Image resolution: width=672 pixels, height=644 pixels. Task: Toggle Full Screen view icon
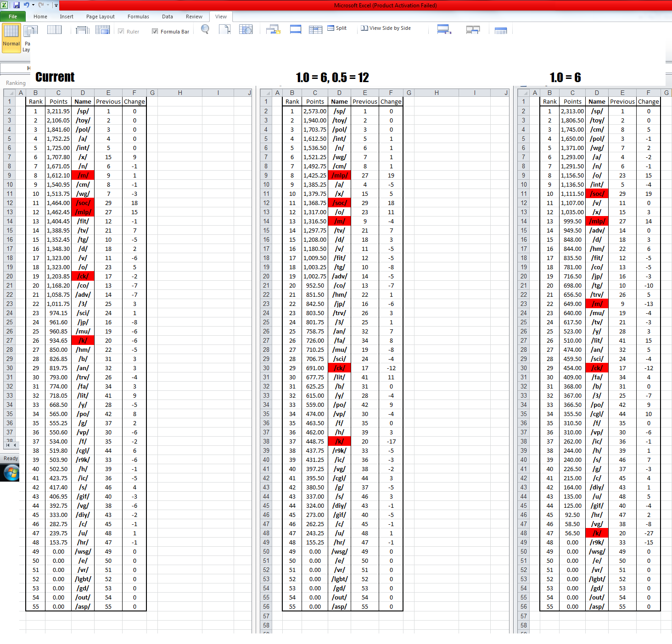[102, 30]
